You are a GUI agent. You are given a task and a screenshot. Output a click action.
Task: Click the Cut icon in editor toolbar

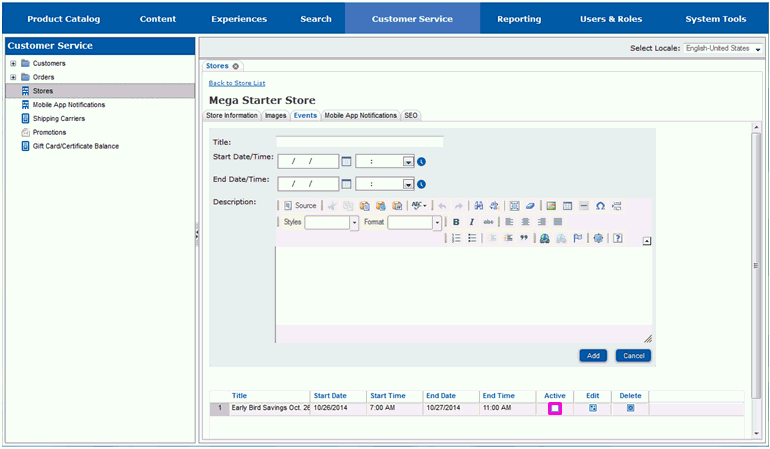tap(332, 206)
